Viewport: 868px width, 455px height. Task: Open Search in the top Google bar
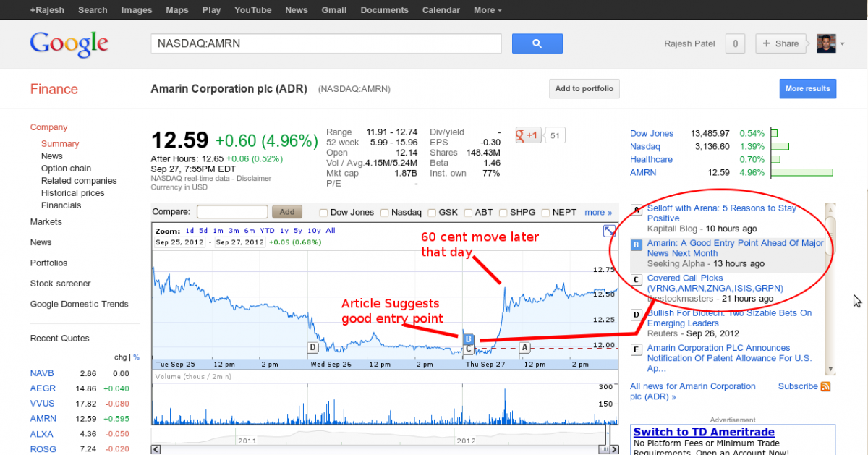click(x=93, y=10)
